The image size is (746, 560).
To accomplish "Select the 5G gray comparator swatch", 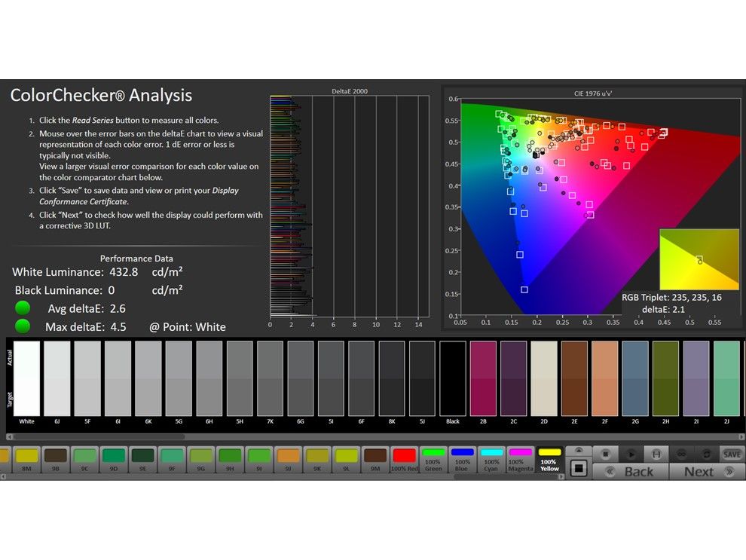I will [x=179, y=378].
